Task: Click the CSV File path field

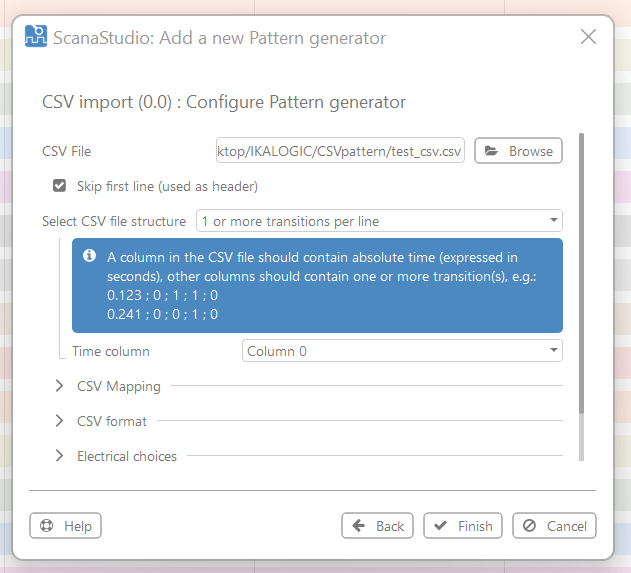Action: click(340, 151)
